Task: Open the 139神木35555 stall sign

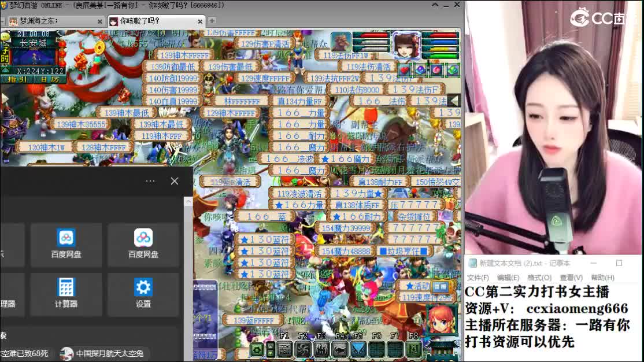Action: click(80, 124)
